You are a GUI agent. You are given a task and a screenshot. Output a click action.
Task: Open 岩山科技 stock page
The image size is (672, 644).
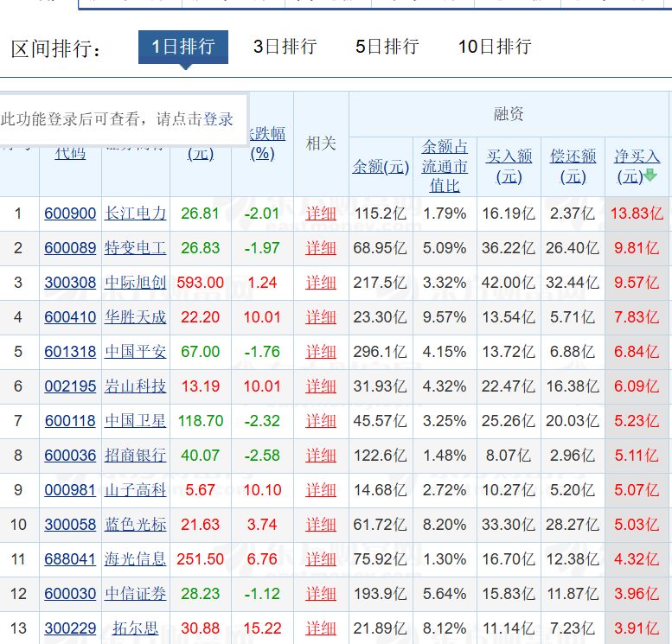[x=136, y=386]
